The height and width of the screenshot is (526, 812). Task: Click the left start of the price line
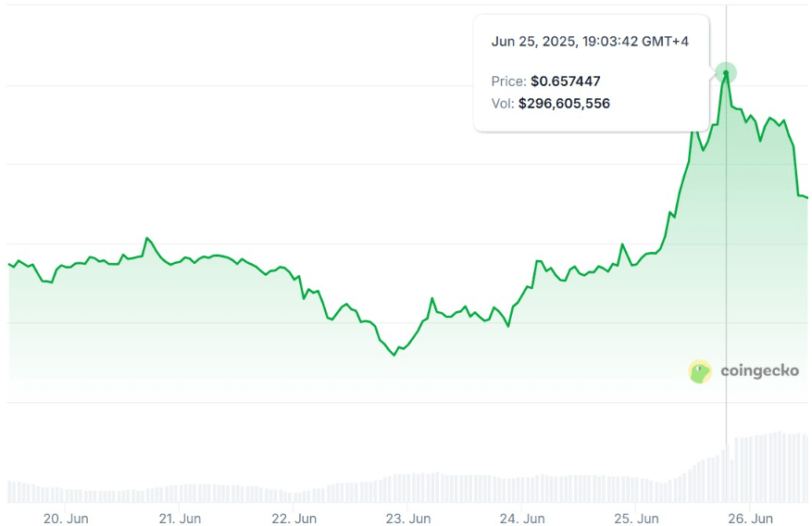coord(9,264)
